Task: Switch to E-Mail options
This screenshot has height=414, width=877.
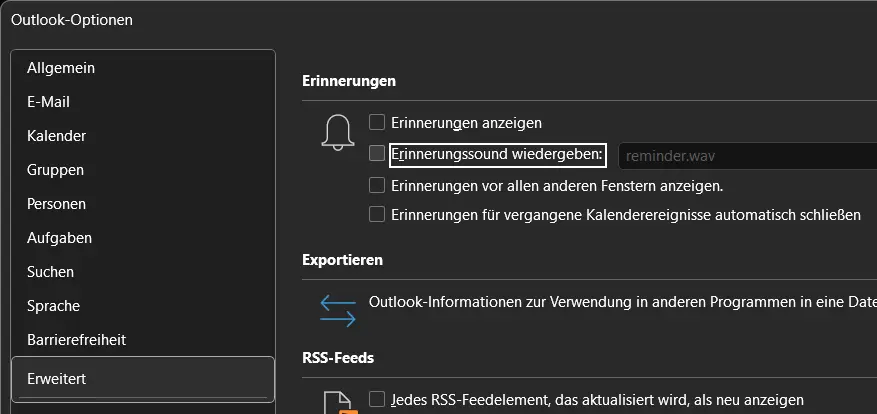Action: [48, 102]
